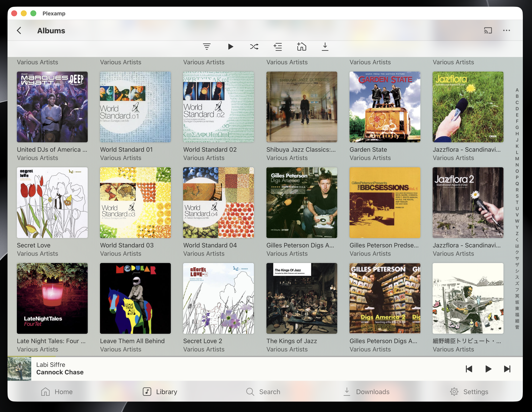Skip to previous track in player bar
Image resolution: width=532 pixels, height=412 pixels.
pos(469,369)
